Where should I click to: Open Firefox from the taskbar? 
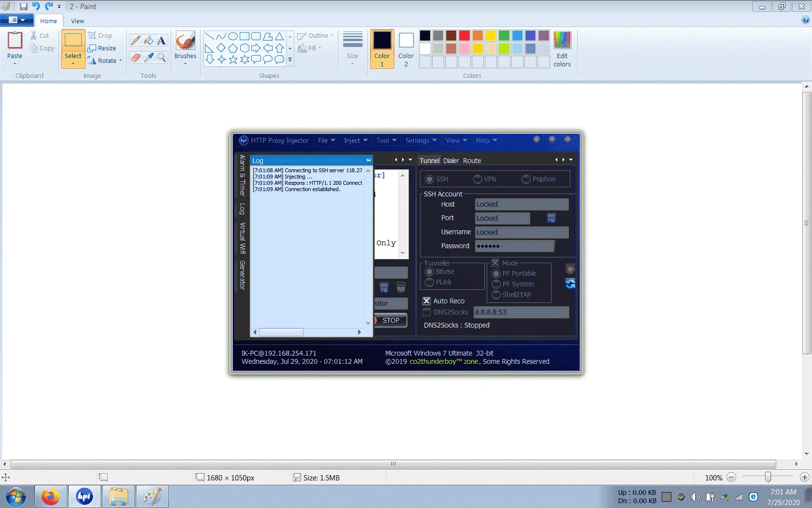click(50, 496)
